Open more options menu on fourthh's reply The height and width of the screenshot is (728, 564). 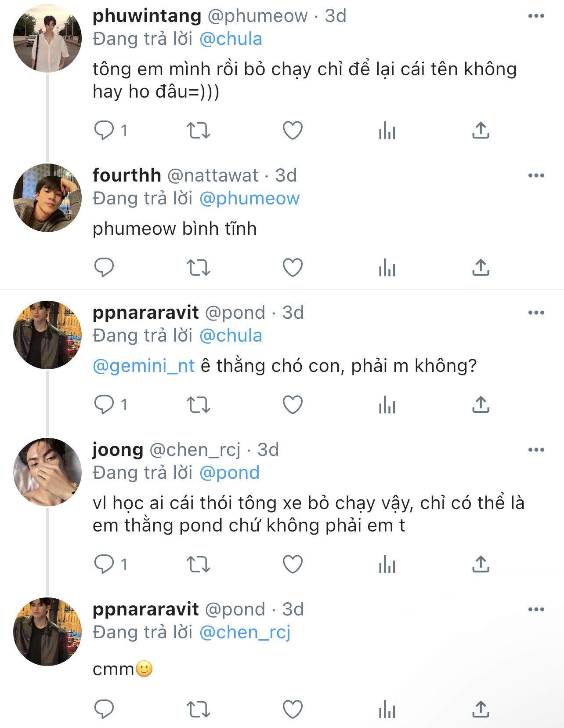pos(536,176)
